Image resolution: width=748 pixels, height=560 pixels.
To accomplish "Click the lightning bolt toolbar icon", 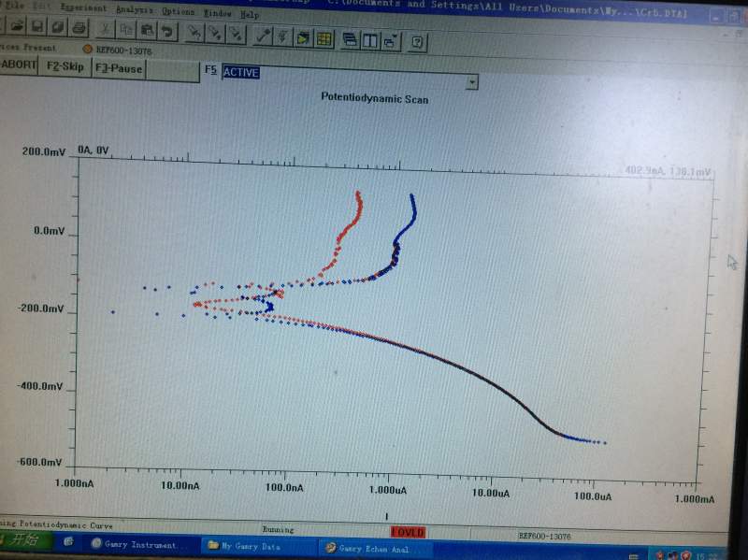I will click(x=282, y=37).
